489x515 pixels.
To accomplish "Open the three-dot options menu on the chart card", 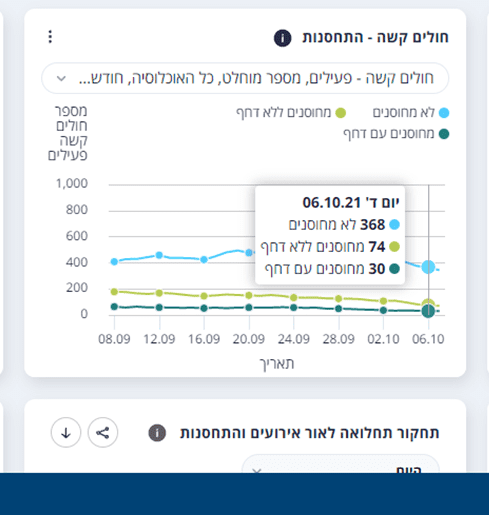I will coord(50,37).
